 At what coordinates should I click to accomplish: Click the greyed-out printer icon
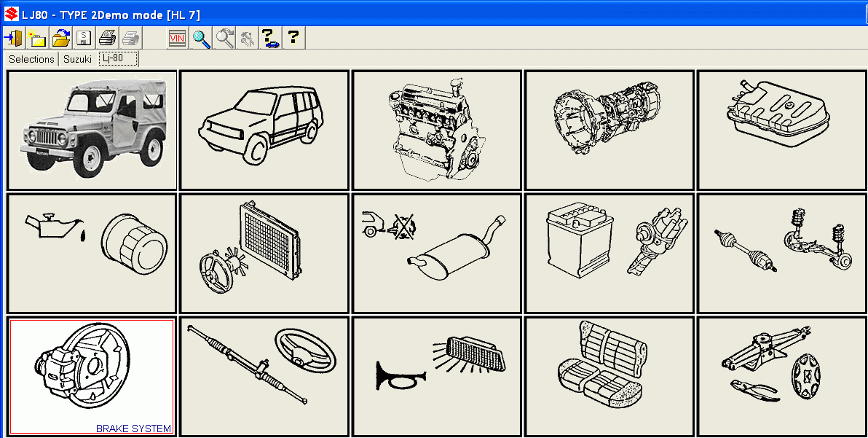[x=130, y=38]
